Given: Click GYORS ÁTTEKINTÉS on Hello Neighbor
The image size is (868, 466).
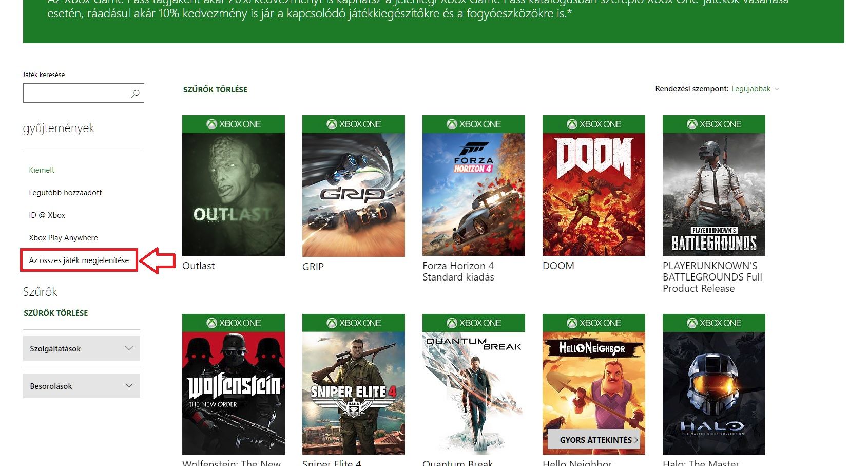Looking at the screenshot, I should point(594,440).
